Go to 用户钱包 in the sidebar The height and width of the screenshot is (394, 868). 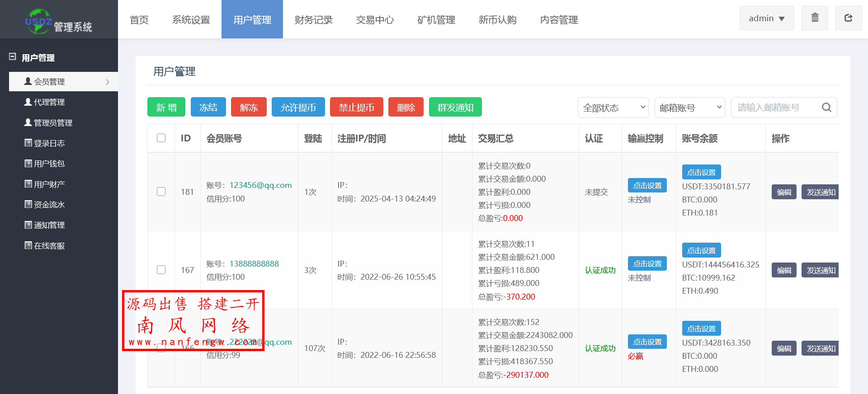(x=49, y=164)
